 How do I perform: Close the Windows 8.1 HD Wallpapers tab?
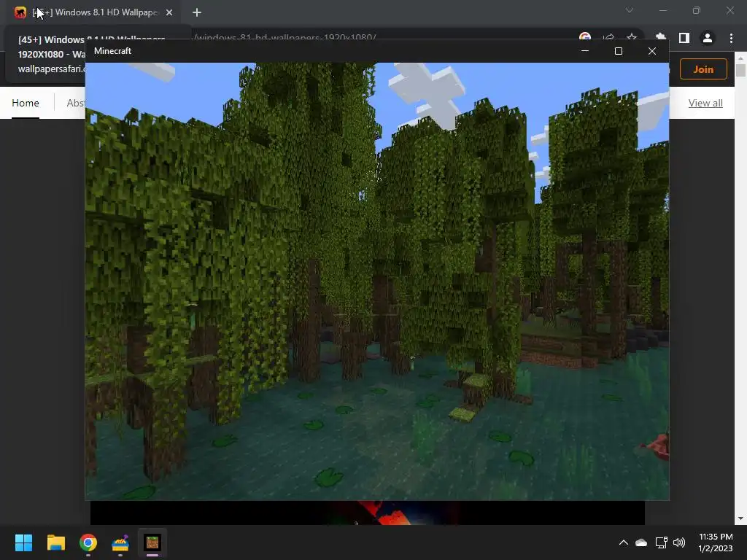tap(169, 12)
